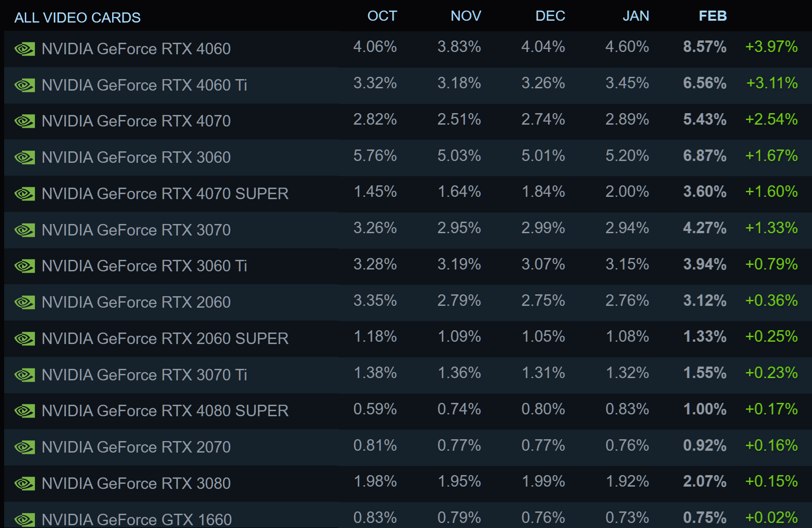This screenshot has height=528, width=812.
Task: Click the NOV column header
Action: pyautogui.click(x=465, y=16)
